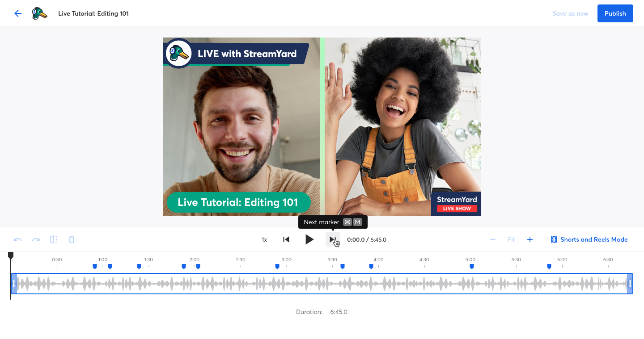Click Save as new
Screen dimensions: 644x339
click(570, 13)
